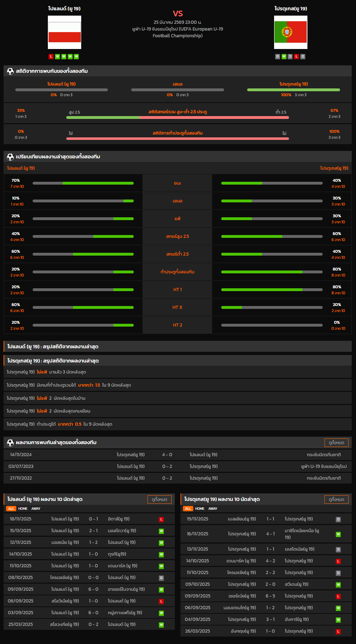Click the W result badge for 16/11/2025 Portugal match
356x644 pixels.
338,534
